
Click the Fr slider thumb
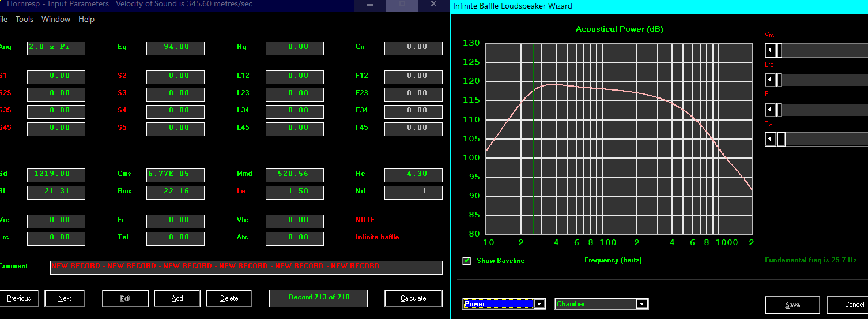click(x=779, y=110)
